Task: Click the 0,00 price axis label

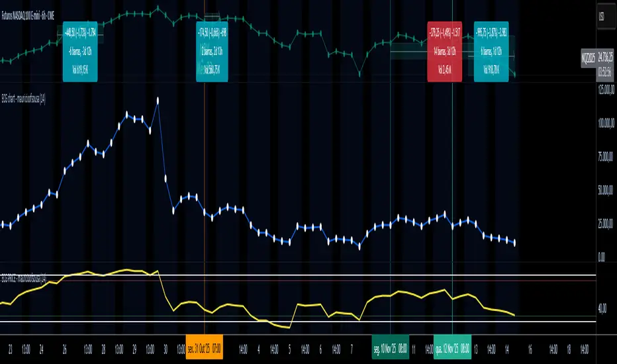Action: coord(602,257)
